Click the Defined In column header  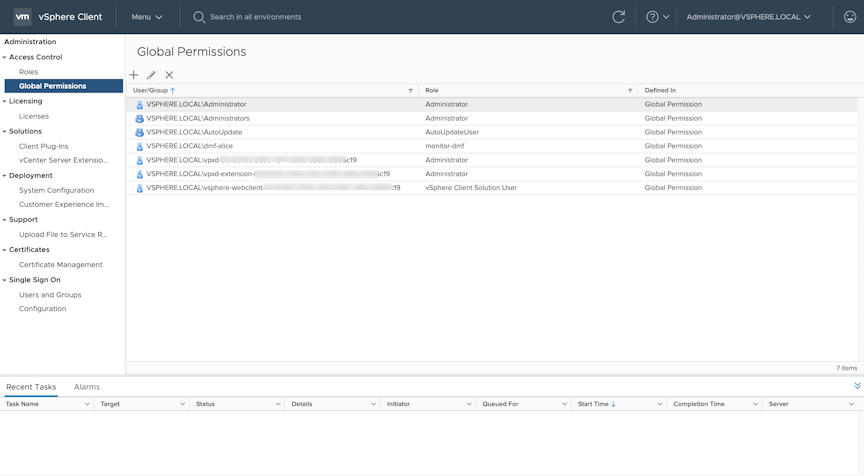click(x=660, y=90)
